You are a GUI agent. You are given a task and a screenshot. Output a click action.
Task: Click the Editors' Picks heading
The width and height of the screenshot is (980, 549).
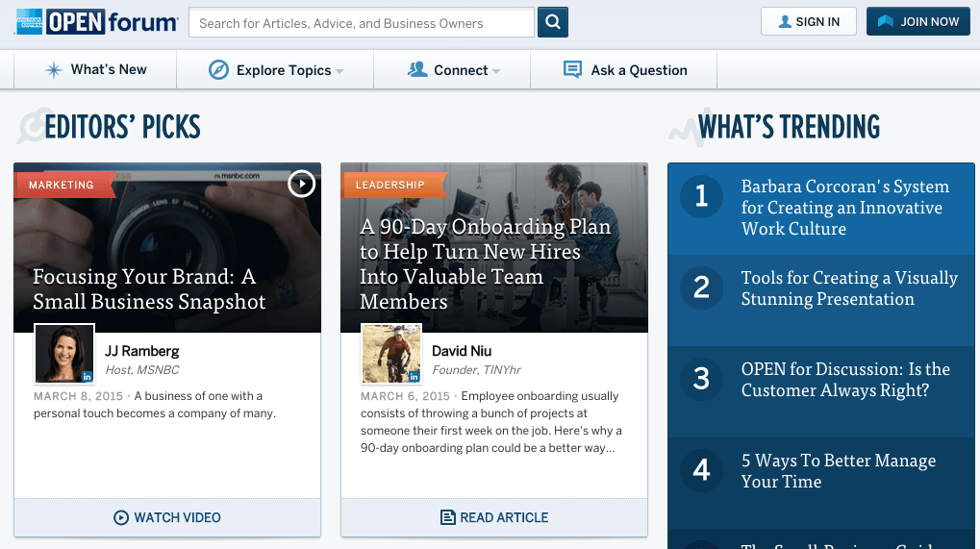pos(122,127)
